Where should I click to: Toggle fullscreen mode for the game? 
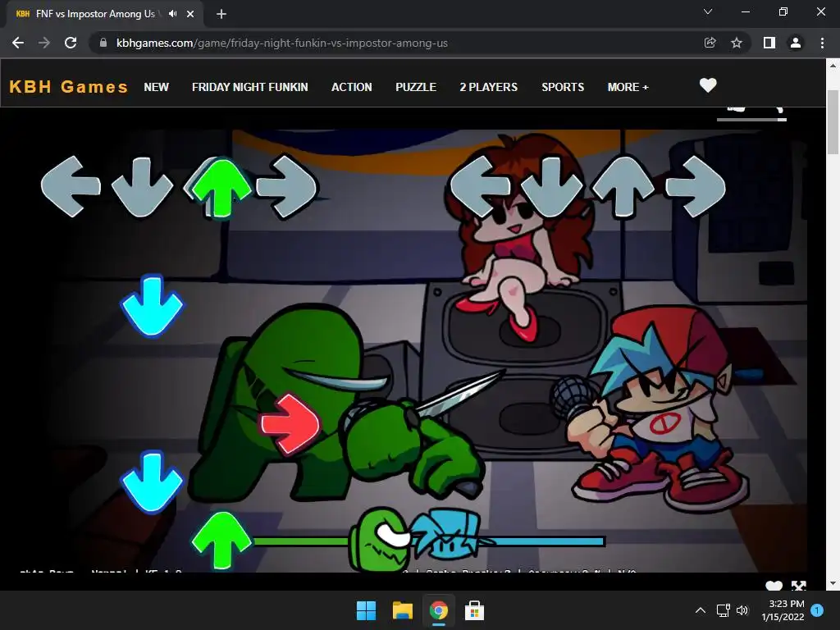798,586
